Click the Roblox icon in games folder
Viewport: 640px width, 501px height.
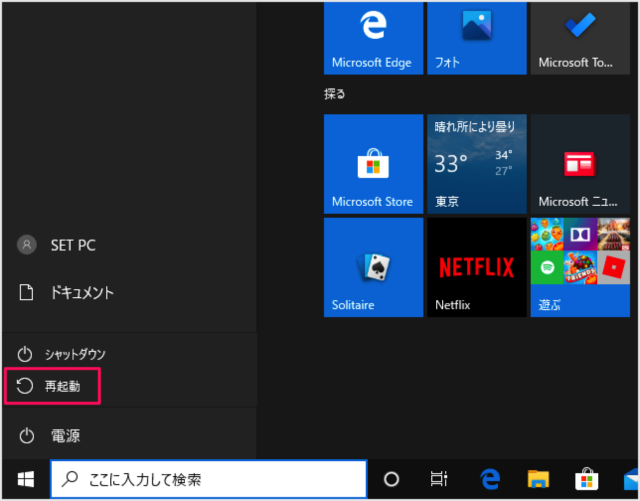click(613, 268)
